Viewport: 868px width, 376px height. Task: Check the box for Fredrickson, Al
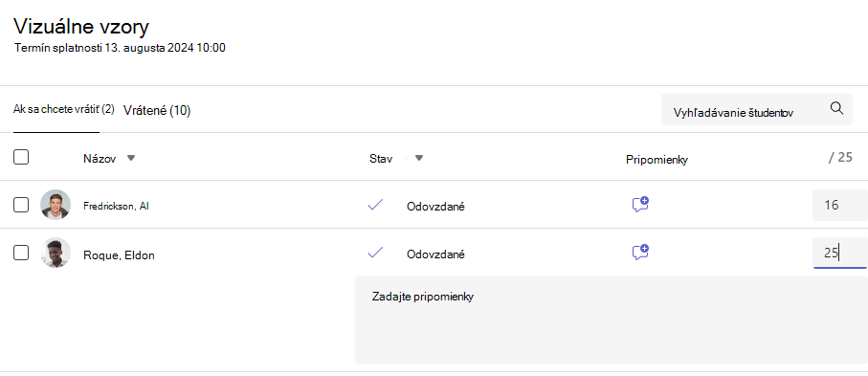21,205
